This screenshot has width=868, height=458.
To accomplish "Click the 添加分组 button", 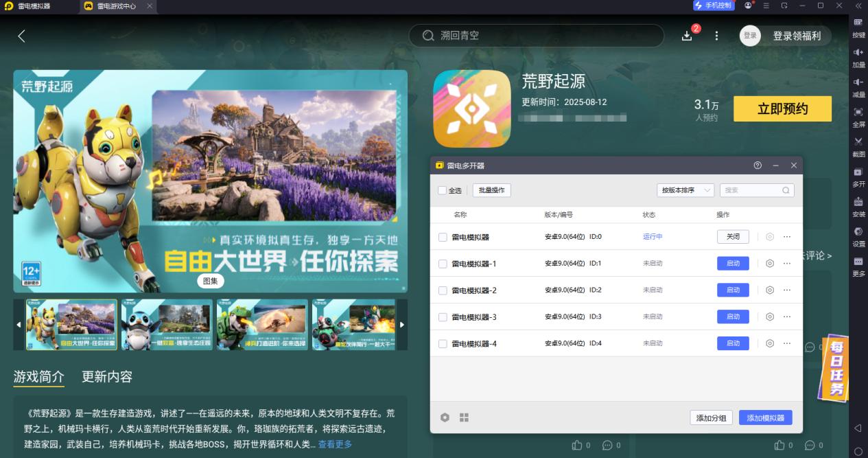I will (x=712, y=418).
